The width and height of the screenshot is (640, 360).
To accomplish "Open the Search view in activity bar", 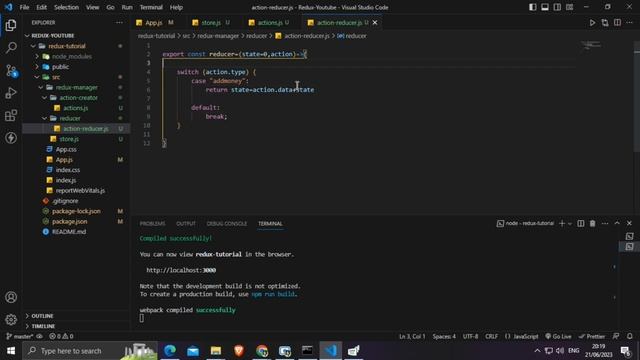I will pos(11,48).
